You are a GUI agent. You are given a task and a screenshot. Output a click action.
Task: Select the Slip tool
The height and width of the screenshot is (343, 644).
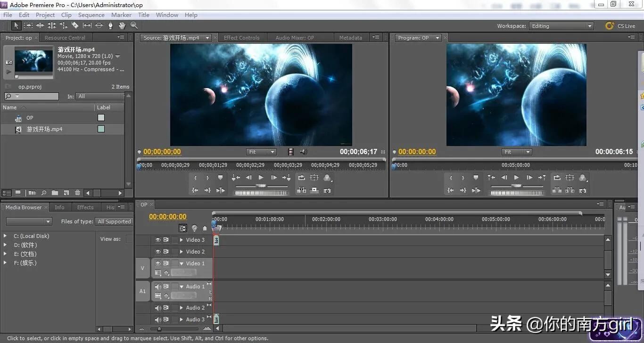tap(87, 25)
